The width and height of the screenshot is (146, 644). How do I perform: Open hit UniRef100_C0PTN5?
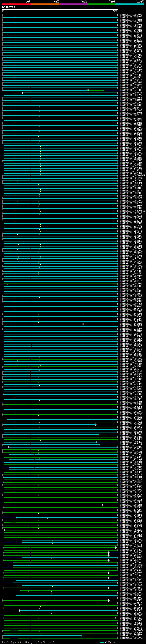[x=131, y=30]
